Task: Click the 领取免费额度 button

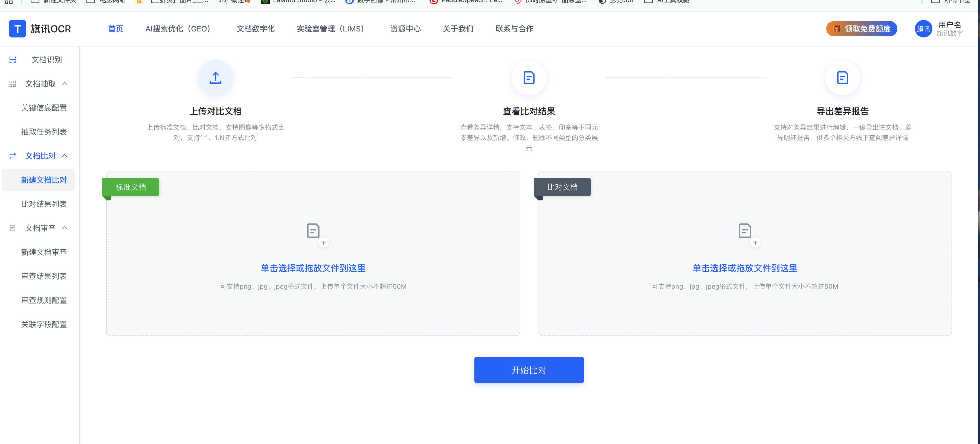Action: click(x=861, y=29)
